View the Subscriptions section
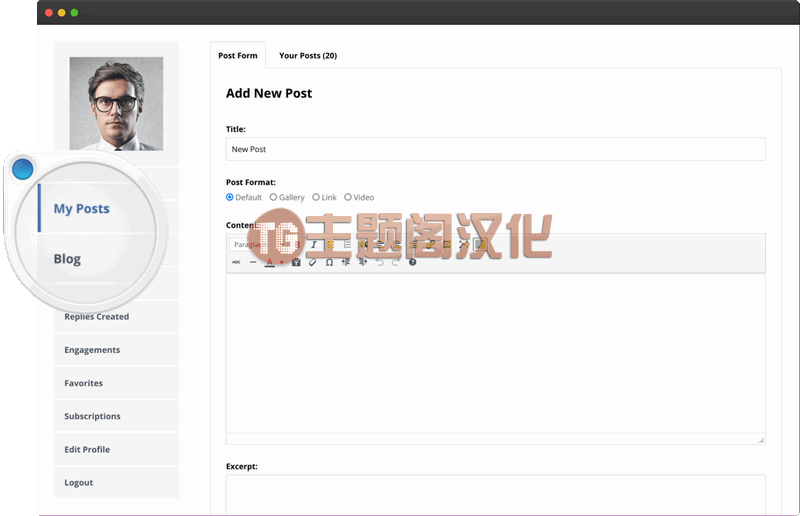Image resolution: width=800 pixels, height=516 pixels. coord(116,416)
